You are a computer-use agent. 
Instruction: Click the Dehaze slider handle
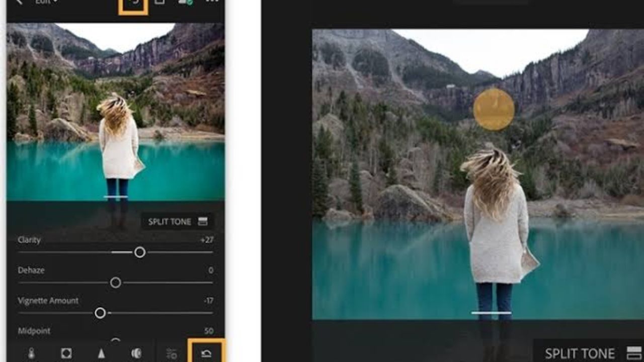[x=116, y=283]
